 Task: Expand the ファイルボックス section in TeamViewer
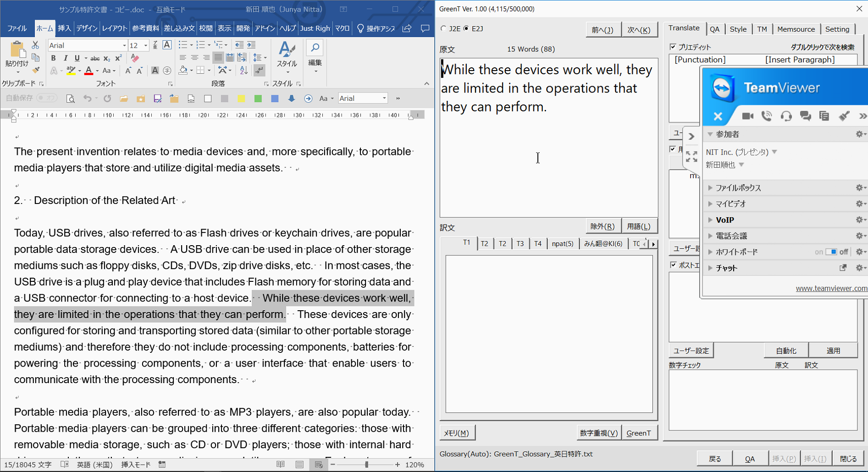[x=738, y=188]
